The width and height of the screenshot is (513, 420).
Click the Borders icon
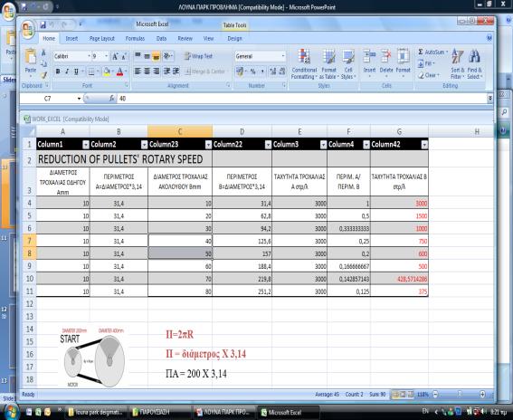[x=91, y=72]
